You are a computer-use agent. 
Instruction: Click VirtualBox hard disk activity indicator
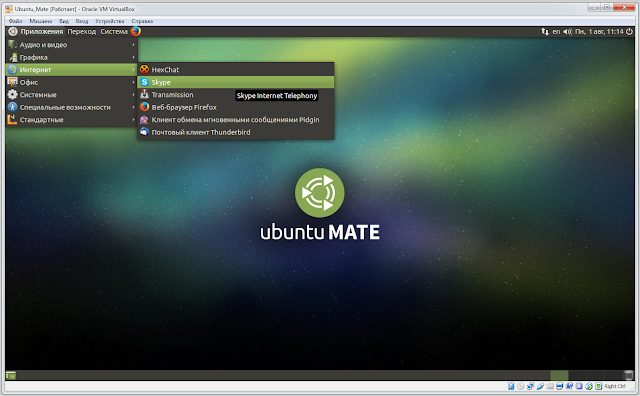(511, 386)
